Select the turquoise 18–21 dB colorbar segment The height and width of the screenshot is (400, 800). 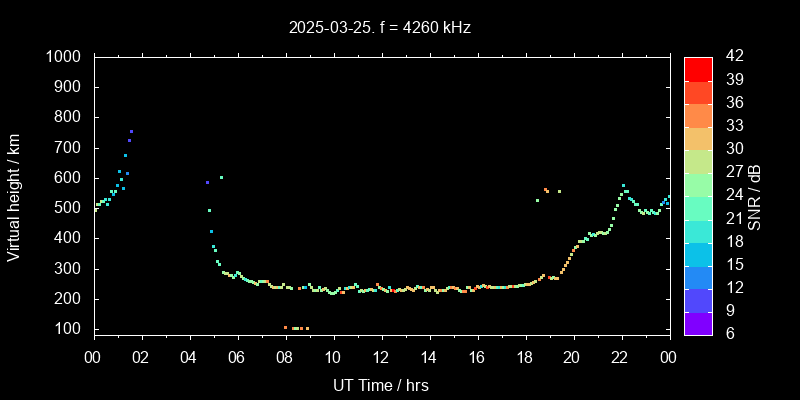coord(698,230)
